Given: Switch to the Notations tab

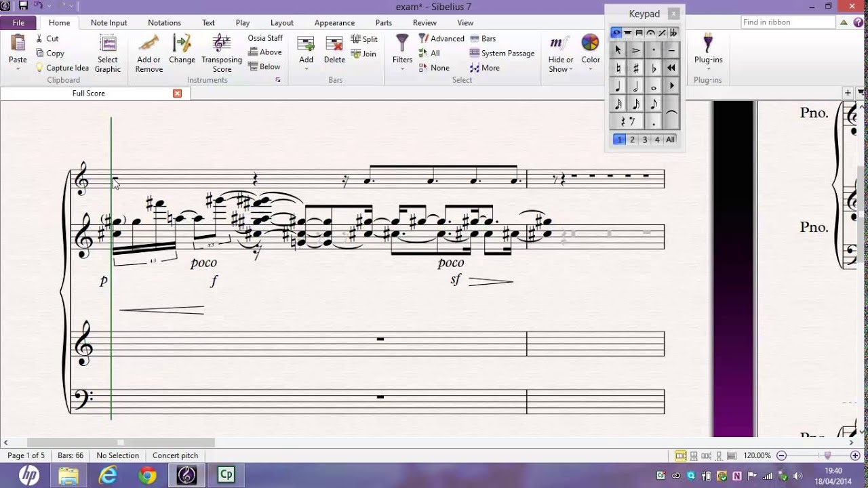Looking at the screenshot, I should (x=164, y=22).
